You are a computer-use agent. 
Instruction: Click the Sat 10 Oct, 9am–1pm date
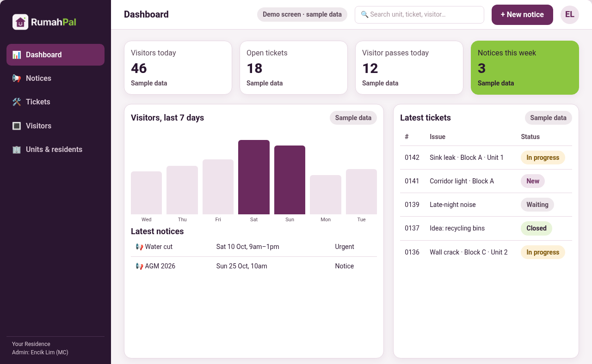[x=248, y=247]
